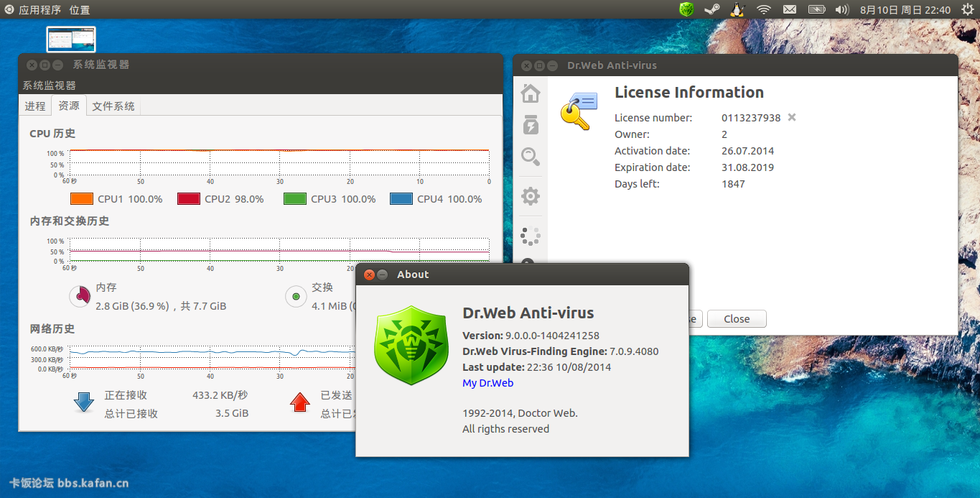Close the About dialog
Screen dimensions: 980x498
point(369,275)
